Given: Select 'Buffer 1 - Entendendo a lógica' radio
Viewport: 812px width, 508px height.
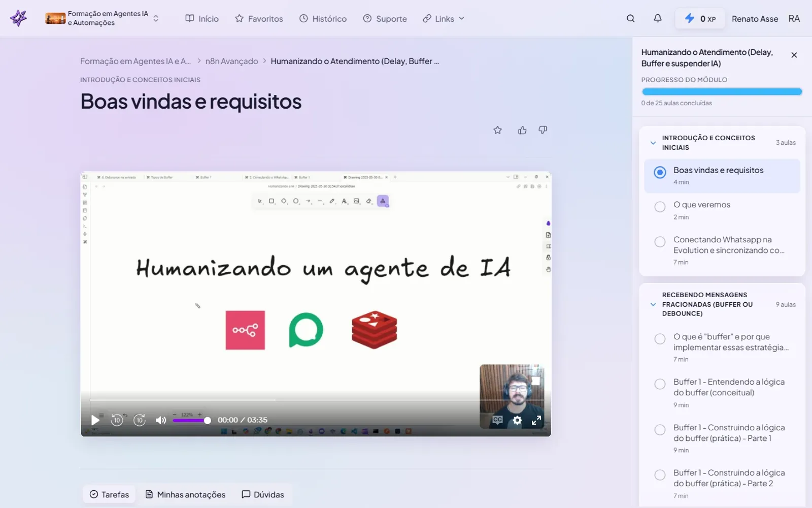Looking at the screenshot, I should coord(660,384).
